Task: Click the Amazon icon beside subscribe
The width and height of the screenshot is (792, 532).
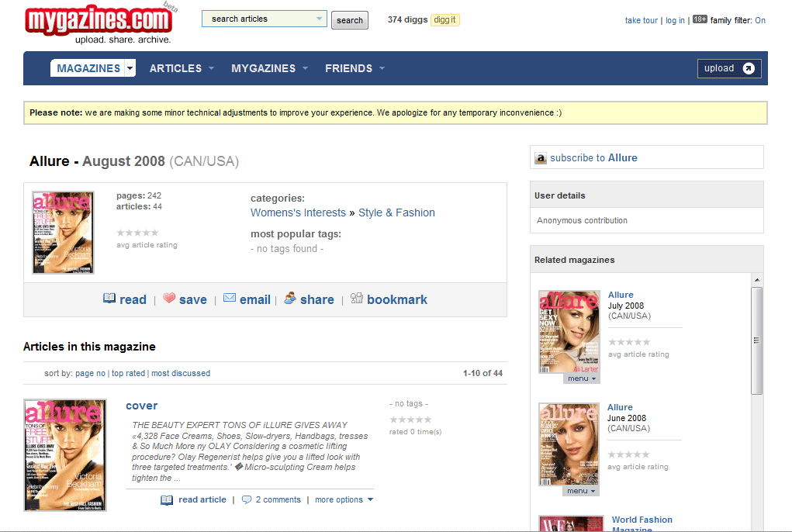Action: coord(541,158)
